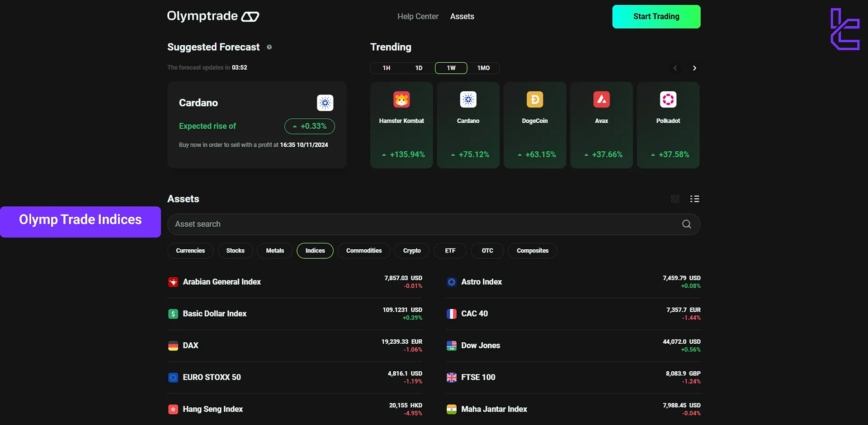Filter assets by Stocks
868x425 pixels.
(236, 251)
